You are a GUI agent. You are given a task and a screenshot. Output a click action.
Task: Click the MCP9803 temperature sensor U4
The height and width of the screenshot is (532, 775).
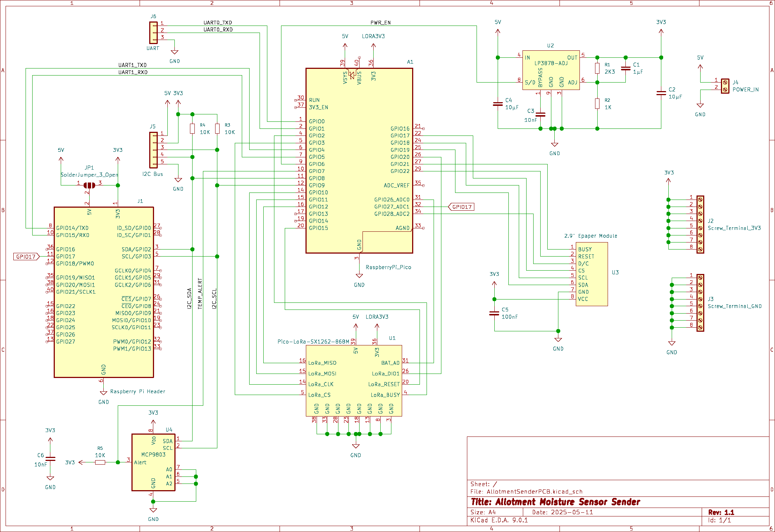point(153,463)
